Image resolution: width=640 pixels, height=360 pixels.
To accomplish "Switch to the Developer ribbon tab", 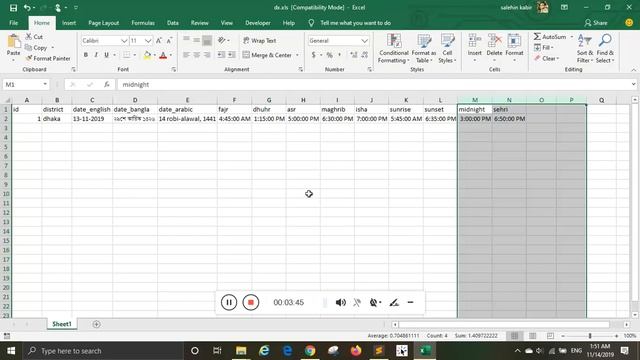I will [x=258, y=23].
